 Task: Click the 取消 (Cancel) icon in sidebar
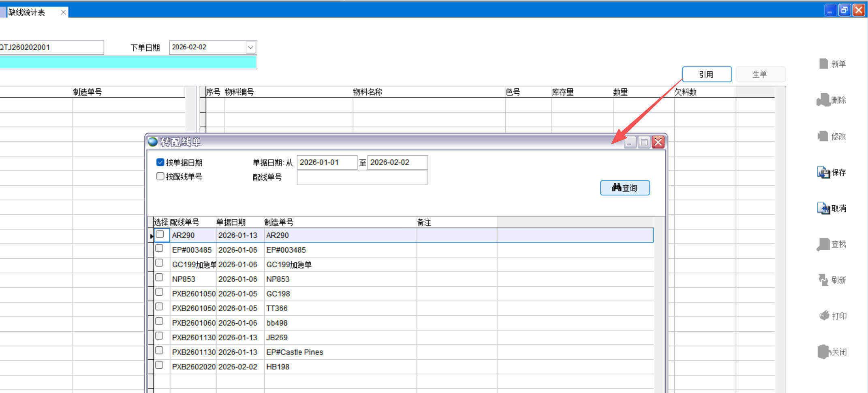point(823,208)
